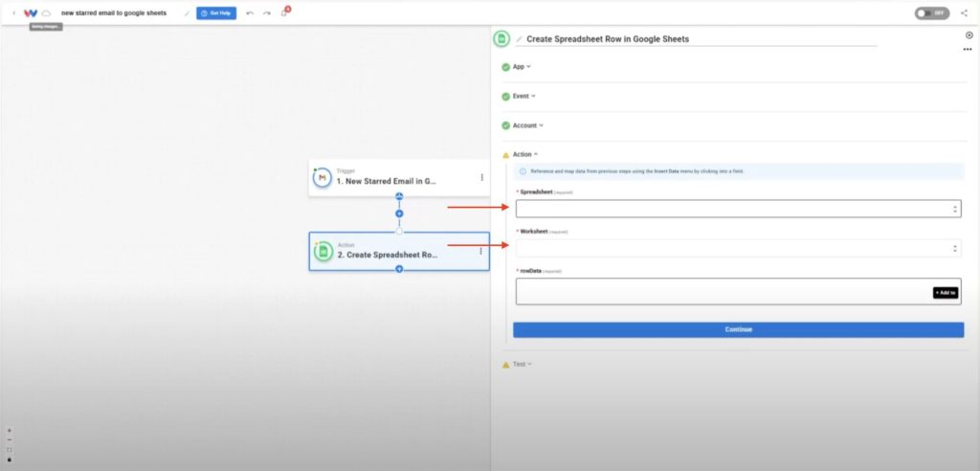Click the green checkmark beside Account
Image resolution: width=980 pixels, height=471 pixels.
(x=505, y=125)
